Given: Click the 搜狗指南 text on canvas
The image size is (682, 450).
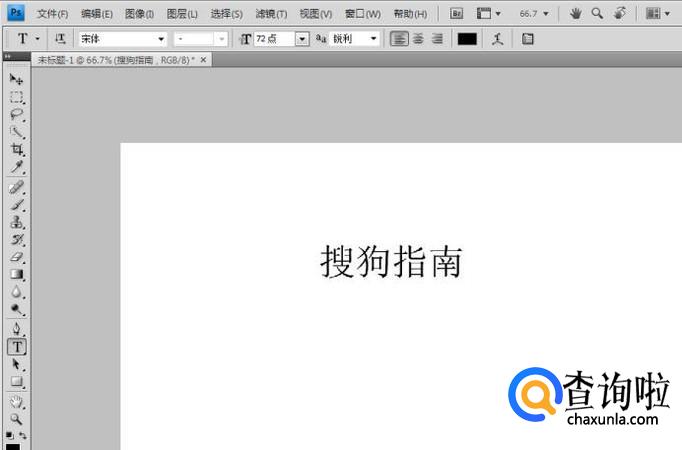Looking at the screenshot, I should tap(391, 261).
